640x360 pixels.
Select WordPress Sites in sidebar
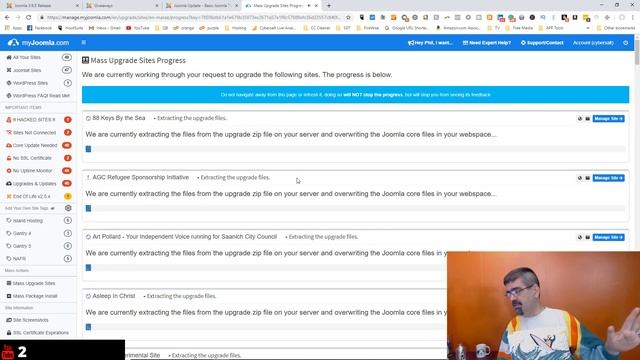[x=30, y=83]
